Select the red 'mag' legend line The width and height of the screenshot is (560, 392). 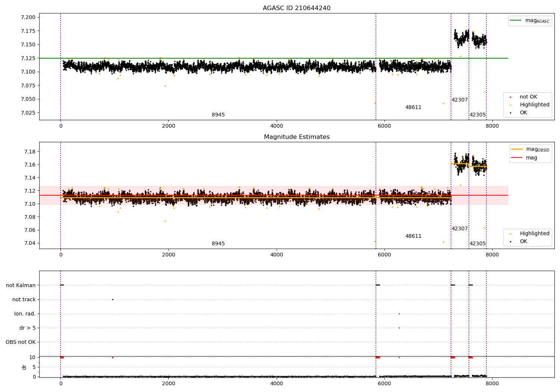[x=517, y=158]
